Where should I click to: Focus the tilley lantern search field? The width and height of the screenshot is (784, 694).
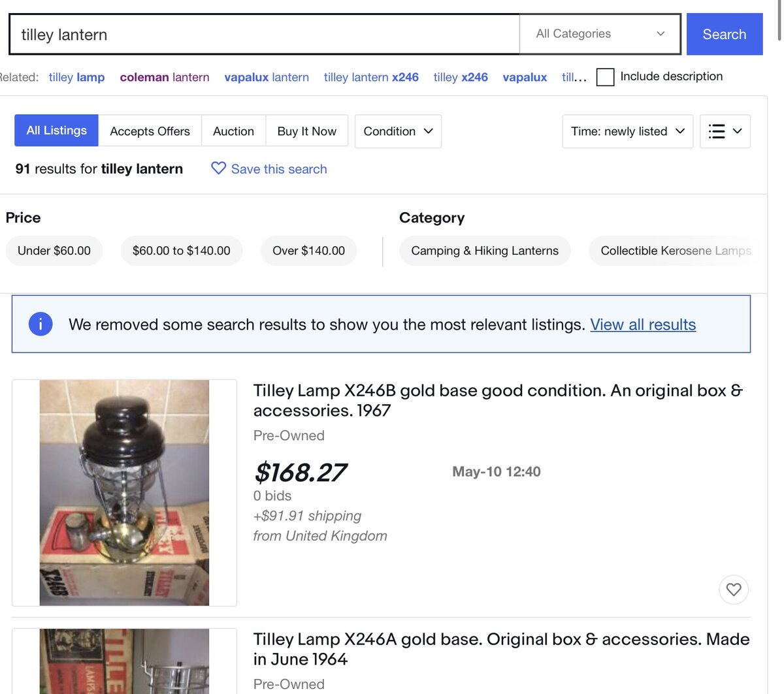click(264, 34)
